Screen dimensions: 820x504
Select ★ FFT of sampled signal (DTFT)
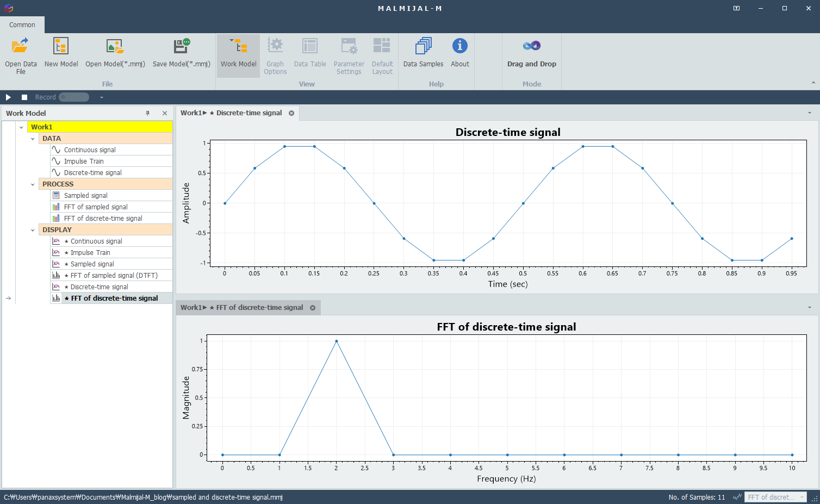coord(111,276)
